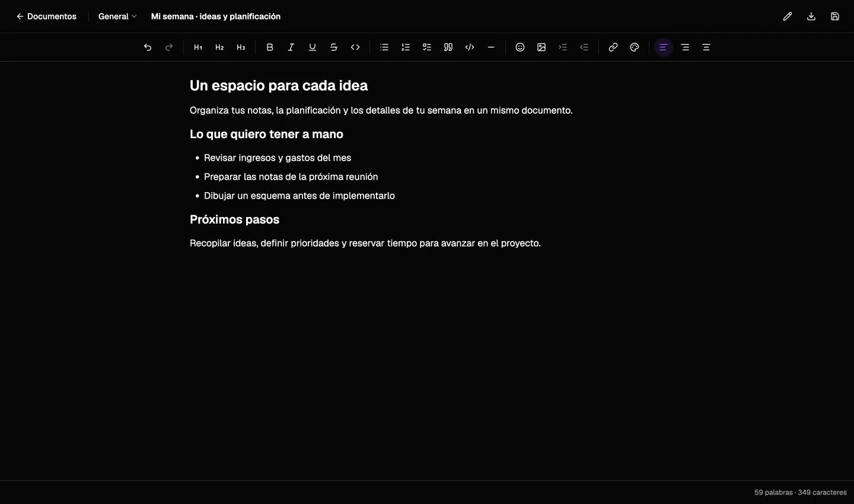Click bullet 'Revisar ingresos y gastos del mes'
854x504 pixels.
pos(278,158)
